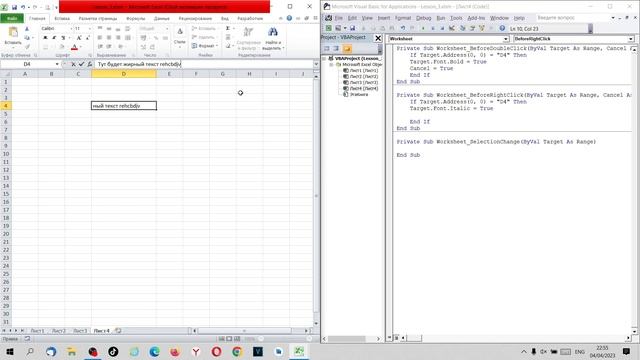Open the font size 11 dropdown
Image resolution: width=640 pixels, height=360 pixels.
tap(90, 29)
